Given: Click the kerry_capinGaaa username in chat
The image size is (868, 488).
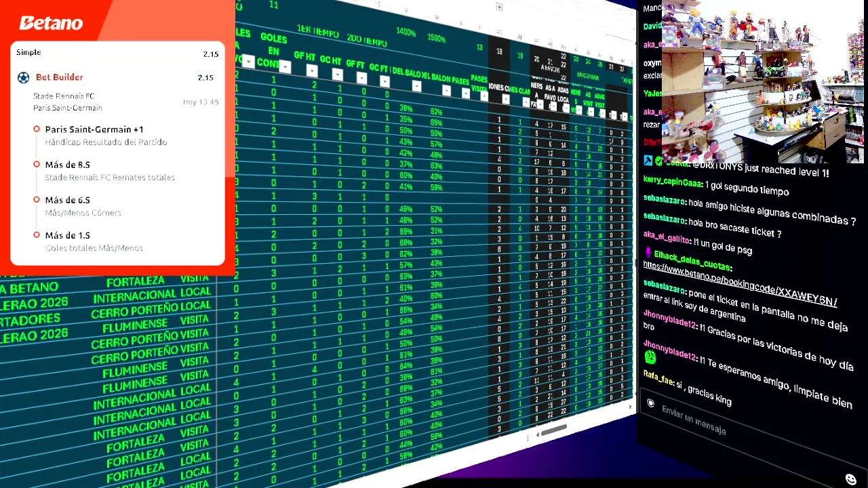Looking at the screenshot, I should click(x=672, y=182).
